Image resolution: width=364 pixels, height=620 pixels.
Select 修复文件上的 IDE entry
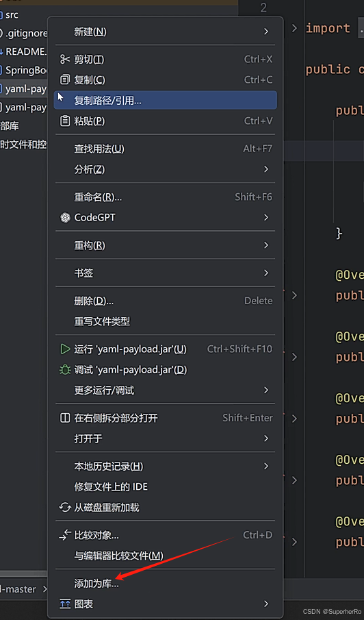(x=166, y=486)
